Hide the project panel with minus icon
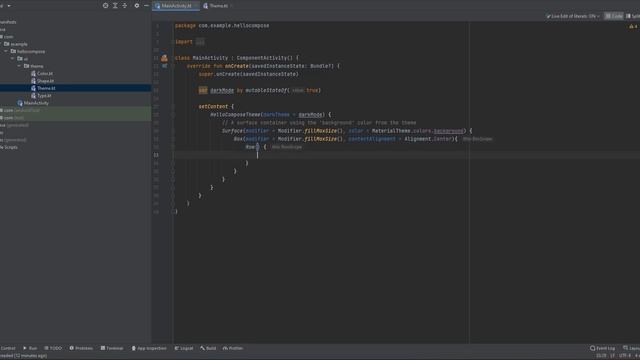The image size is (640, 360). coord(146,6)
